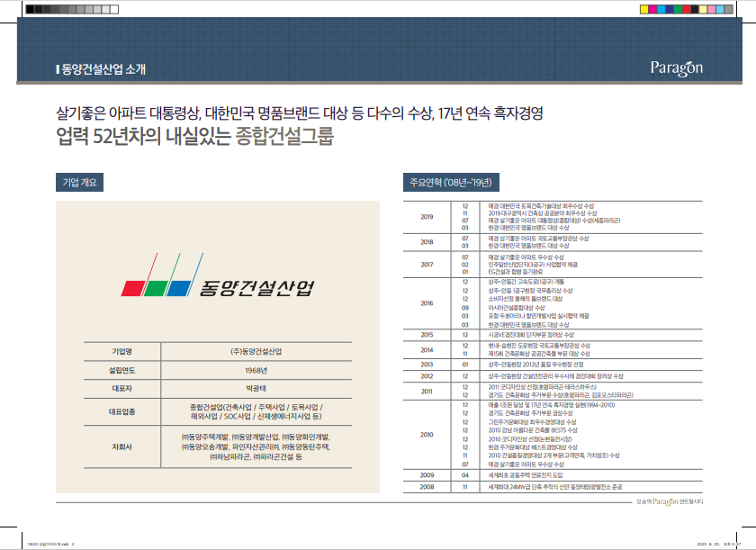Click '2010 강남 아름다운 건축물 BEST5 수상' entry
This screenshot has height=550, width=756.
[532, 430]
